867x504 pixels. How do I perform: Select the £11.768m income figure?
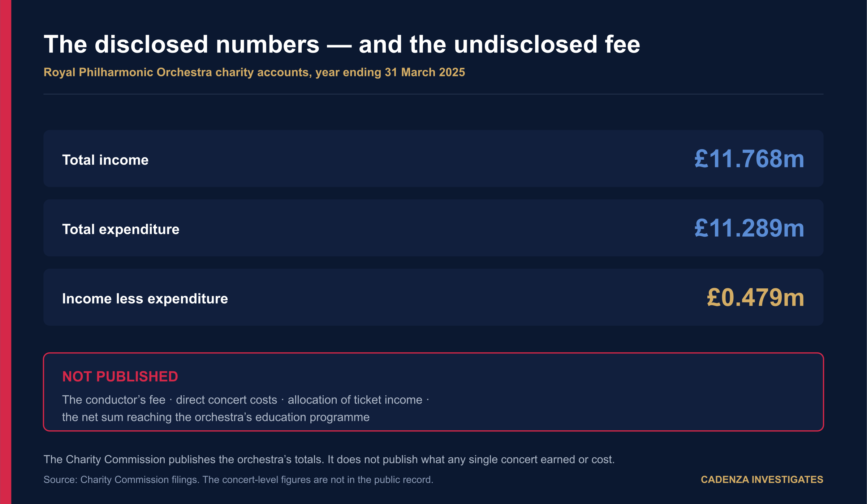click(x=750, y=159)
